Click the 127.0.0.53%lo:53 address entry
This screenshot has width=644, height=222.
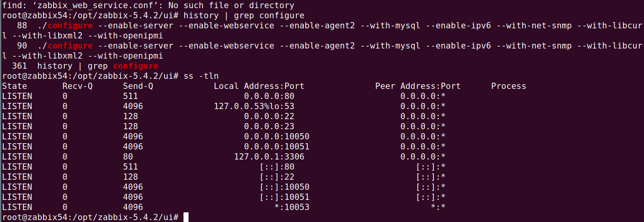[254, 106]
